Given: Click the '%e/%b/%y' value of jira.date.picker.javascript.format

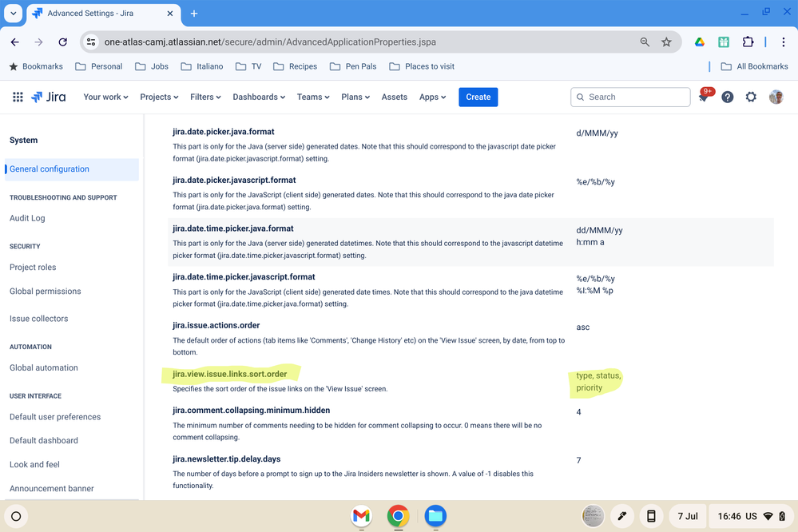Looking at the screenshot, I should tap(595, 182).
